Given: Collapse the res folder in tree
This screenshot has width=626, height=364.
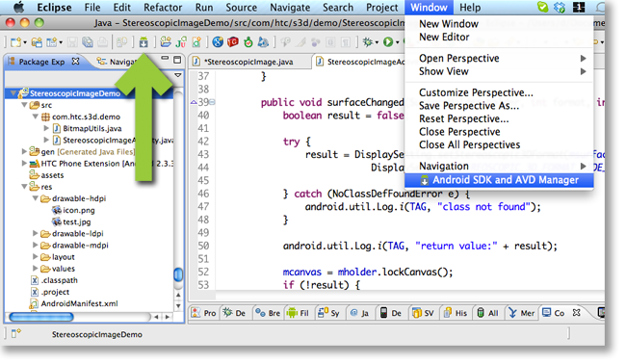Looking at the screenshot, I should pyautogui.click(x=24, y=187).
